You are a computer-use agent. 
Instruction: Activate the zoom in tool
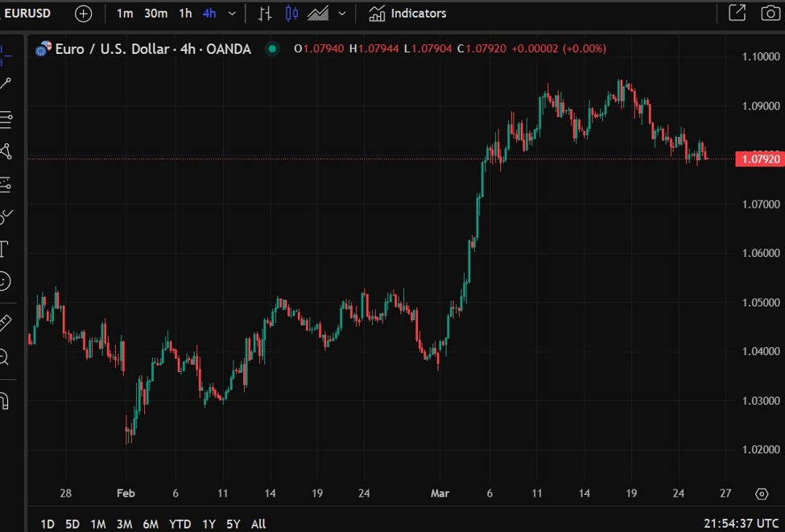click(4, 357)
